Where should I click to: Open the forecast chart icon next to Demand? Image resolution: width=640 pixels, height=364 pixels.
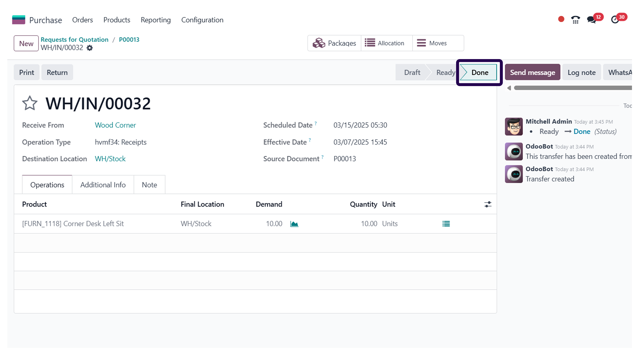(x=294, y=224)
